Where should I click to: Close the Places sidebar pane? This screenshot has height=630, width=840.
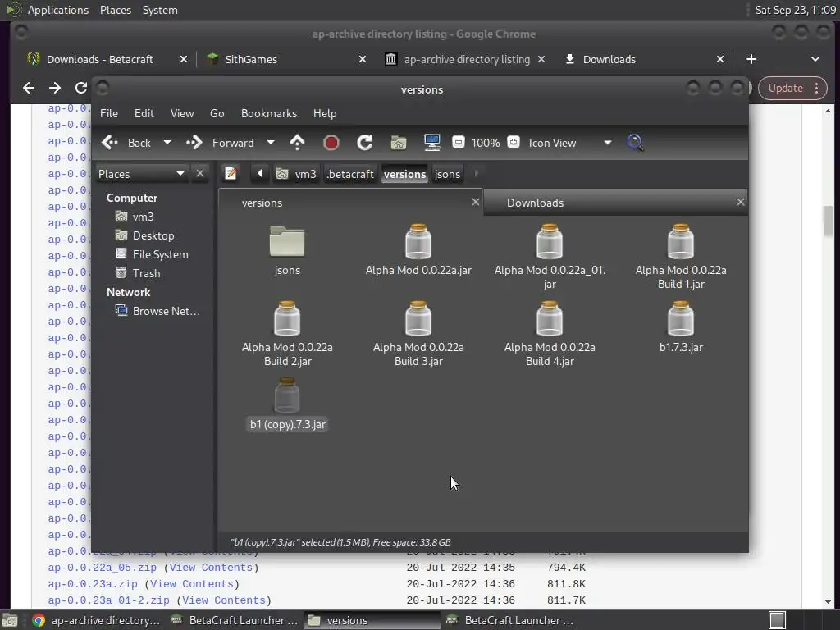[x=200, y=174]
